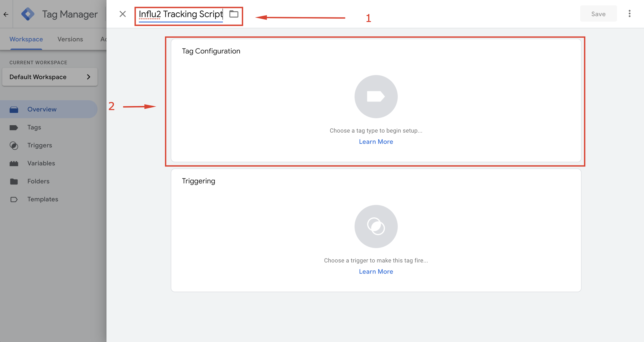Click the back arrow in Tag Manager header
Viewport: 644px width, 342px height.
pos(6,14)
